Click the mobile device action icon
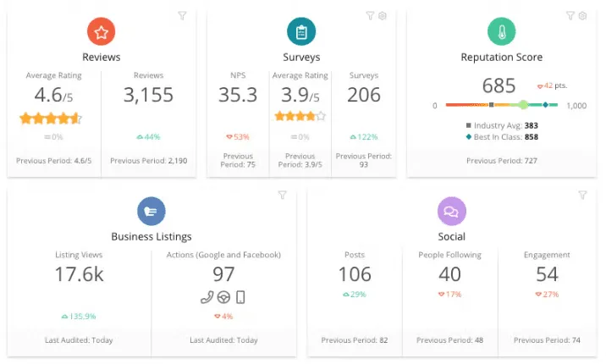 (240, 297)
